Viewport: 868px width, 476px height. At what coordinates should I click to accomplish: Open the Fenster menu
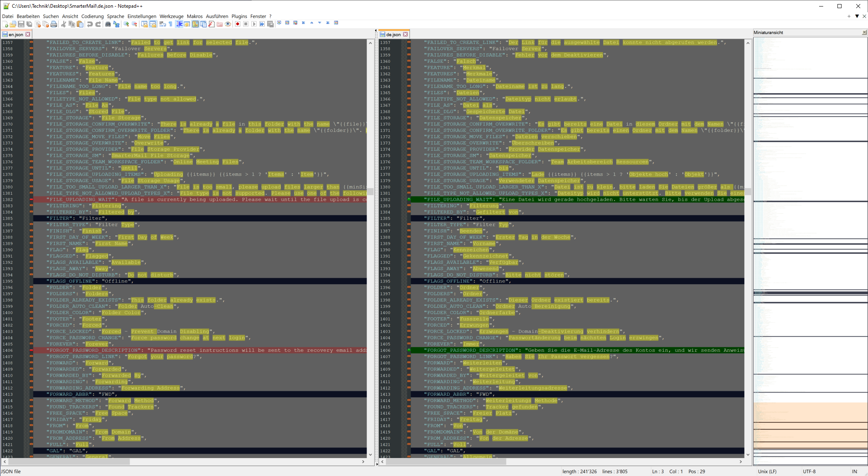coord(258,16)
